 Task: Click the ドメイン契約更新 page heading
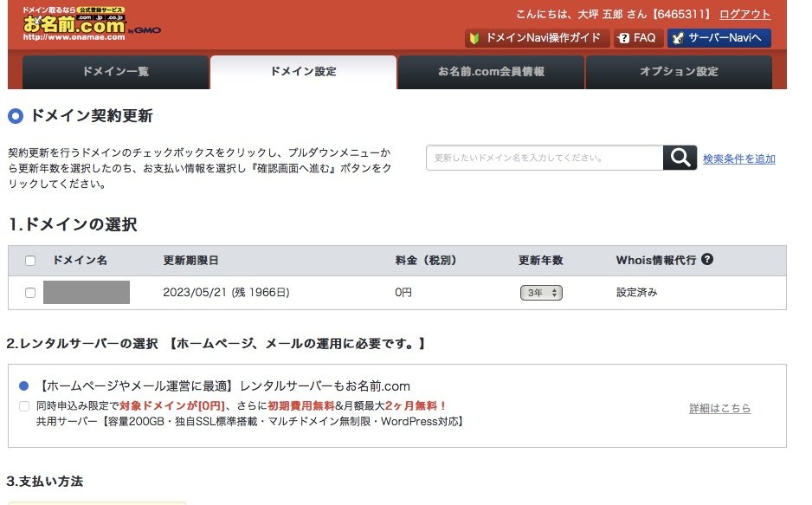[92, 115]
